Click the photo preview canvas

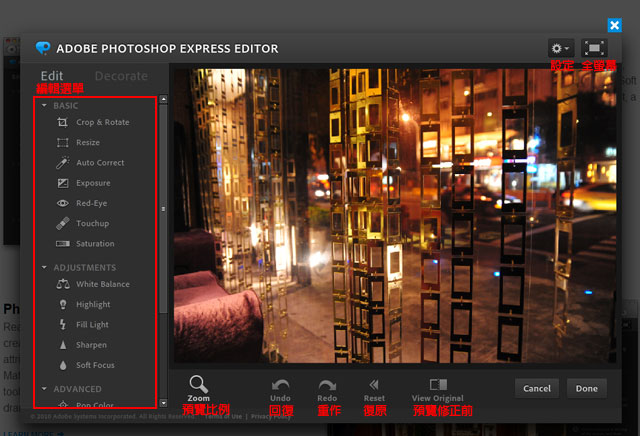[x=395, y=216]
